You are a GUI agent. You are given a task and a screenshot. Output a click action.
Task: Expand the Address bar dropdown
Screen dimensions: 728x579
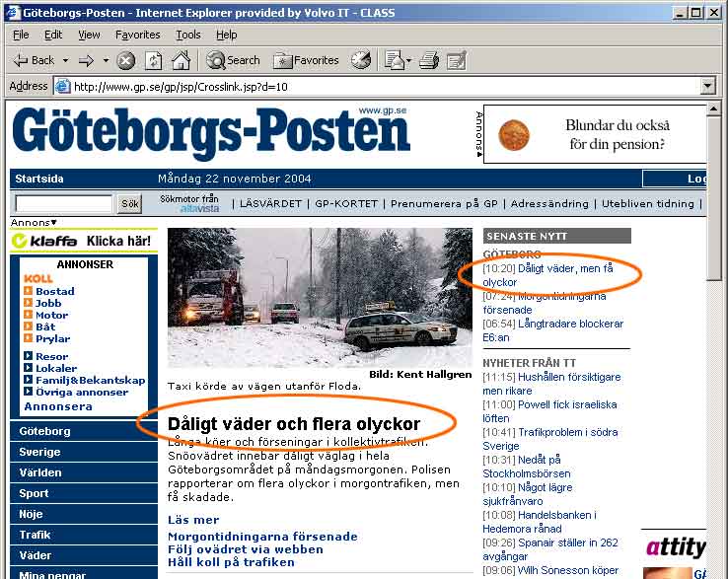click(707, 87)
